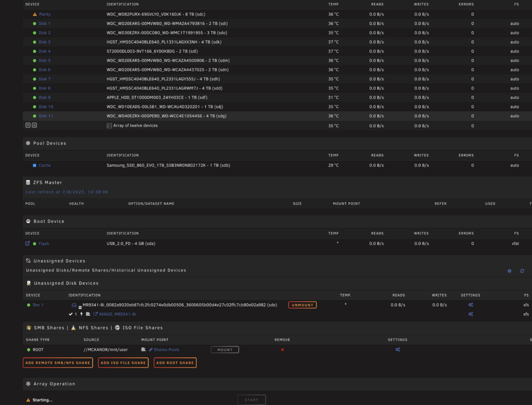Click the disk drive icon beside MR9341-8i
The height and width of the screenshot is (405, 532).
point(74,305)
